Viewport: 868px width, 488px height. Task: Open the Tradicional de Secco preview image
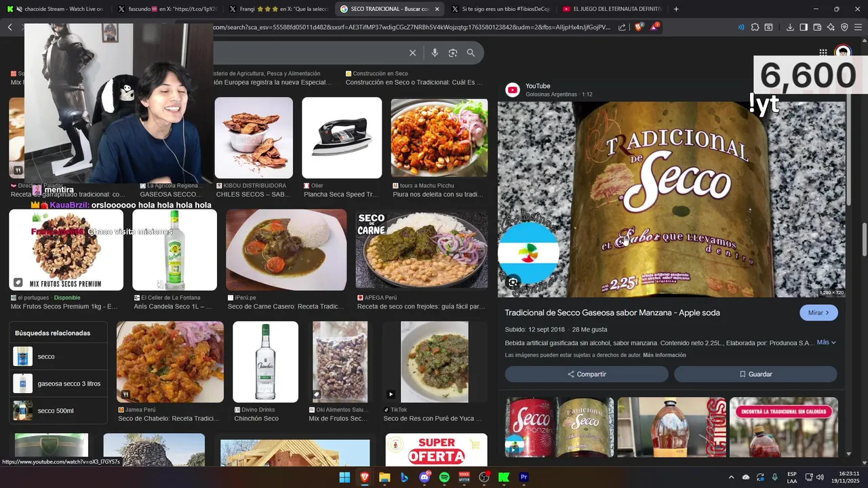[671, 199]
